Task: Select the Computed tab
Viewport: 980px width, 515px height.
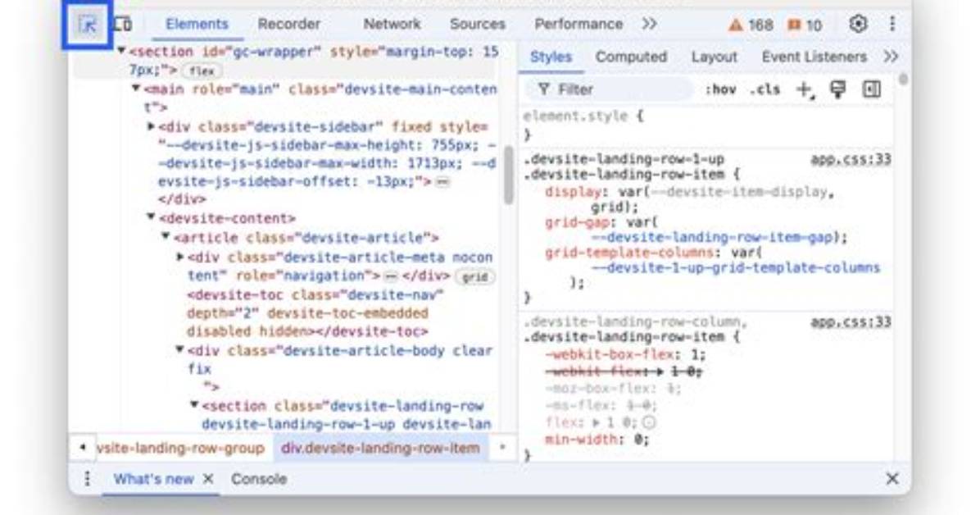Action: tap(631, 57)
